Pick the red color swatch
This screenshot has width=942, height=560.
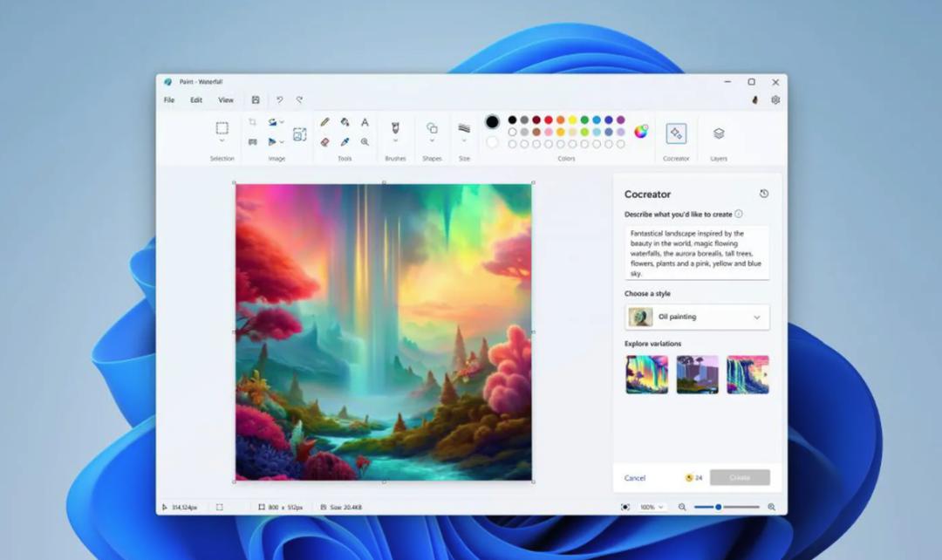[549, 120]
